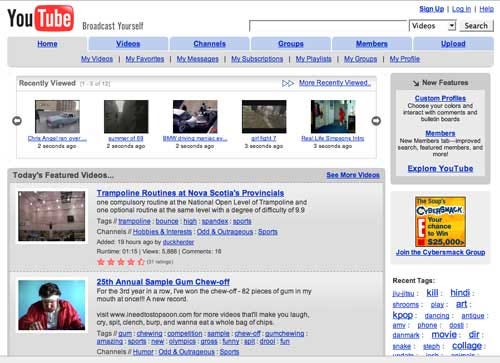Open Hobbies & Interests channel link
Viewport: 500px width, 363px height.
coord(162,232)
